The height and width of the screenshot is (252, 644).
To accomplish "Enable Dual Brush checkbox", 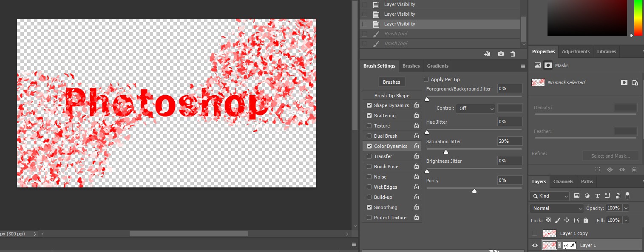I will point(369,136).
